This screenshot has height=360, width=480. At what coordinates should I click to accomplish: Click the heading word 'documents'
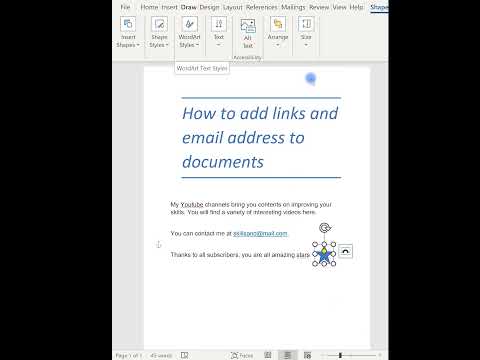(x=223, y=162)
